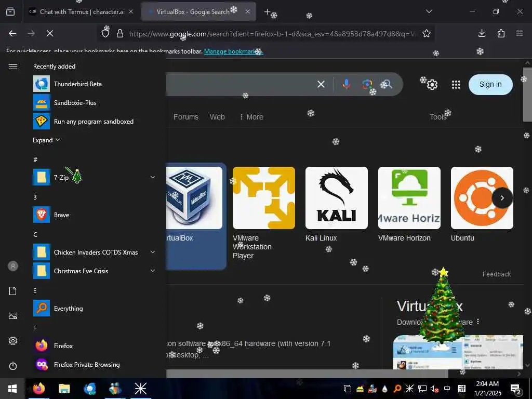
Task: Clear the Google search box text
Action: (x=321, y=84)
